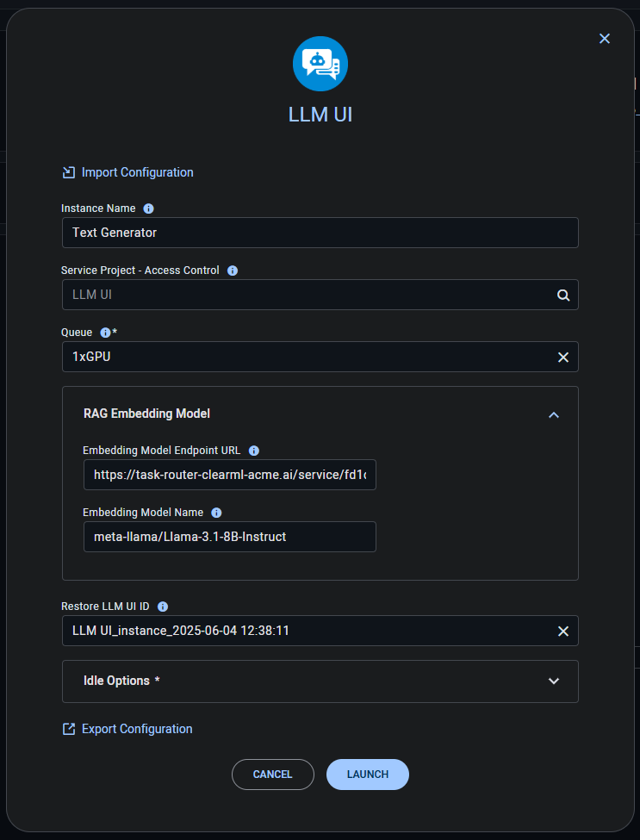Click the info icon next to Instance Name
The width and height of the screenshot is (640, 840).
pos(147,208)
